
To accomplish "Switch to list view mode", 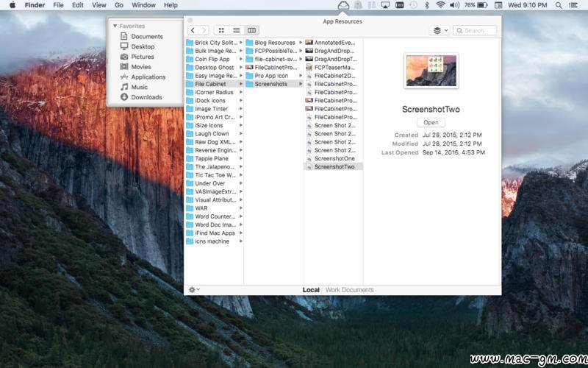I will 236,30.
